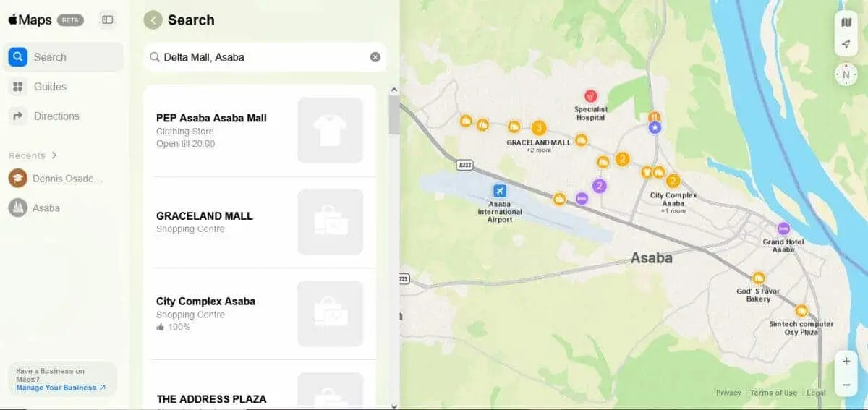Open the PEP Asaba Asaba Mall result
The image size is (868, 410).
260,131
